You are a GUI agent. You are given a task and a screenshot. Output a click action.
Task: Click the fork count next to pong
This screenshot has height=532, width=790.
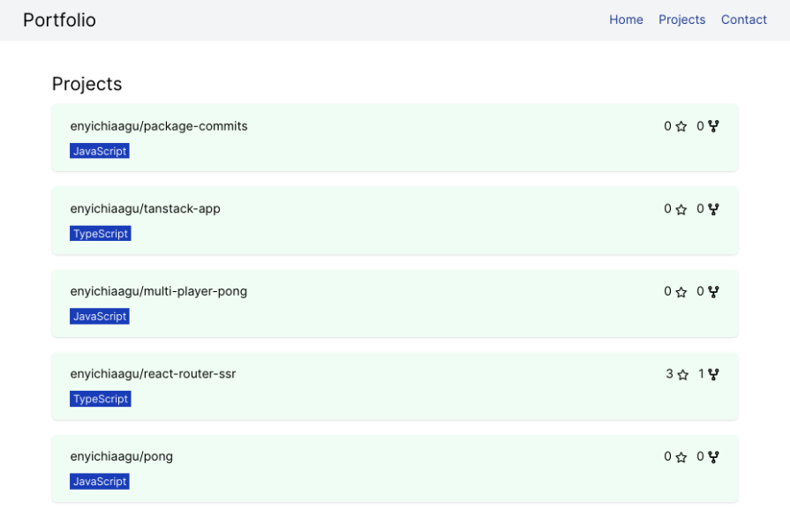coord(700,457)
